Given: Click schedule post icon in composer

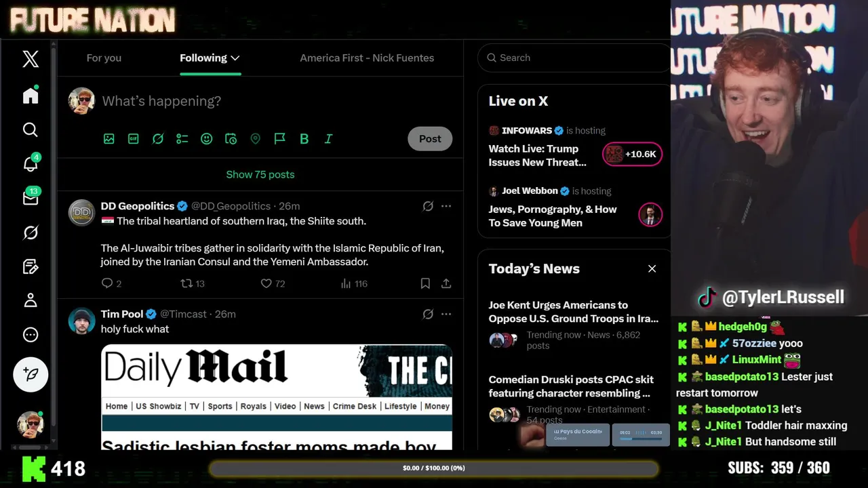Looking at the screenshot, I should tap(231, 138).
